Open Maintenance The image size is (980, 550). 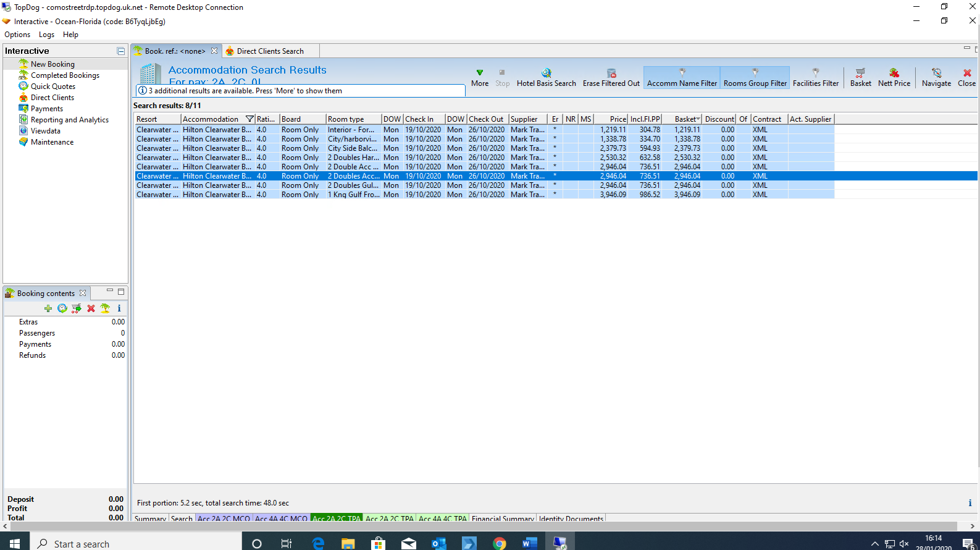(52, 142)
